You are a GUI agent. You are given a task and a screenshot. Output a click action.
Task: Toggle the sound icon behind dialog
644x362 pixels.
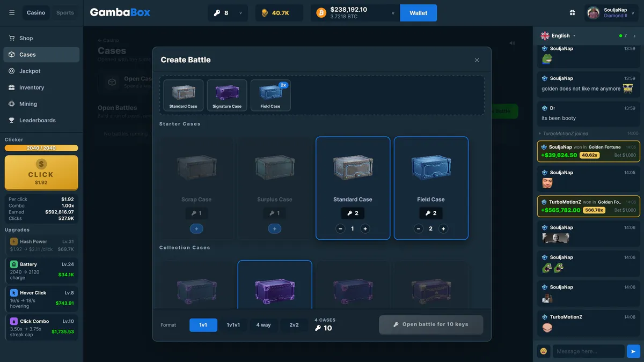[512, 43]
